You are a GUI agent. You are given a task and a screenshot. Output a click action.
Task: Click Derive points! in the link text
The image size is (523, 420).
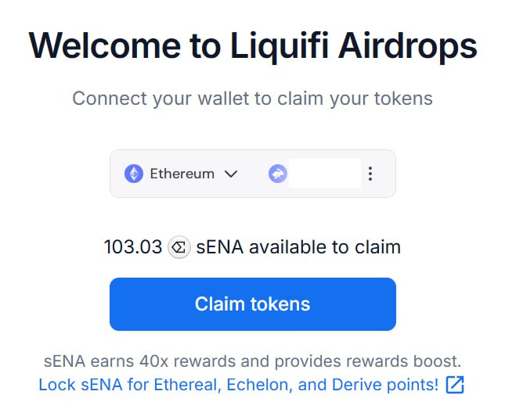coord(385,385)
